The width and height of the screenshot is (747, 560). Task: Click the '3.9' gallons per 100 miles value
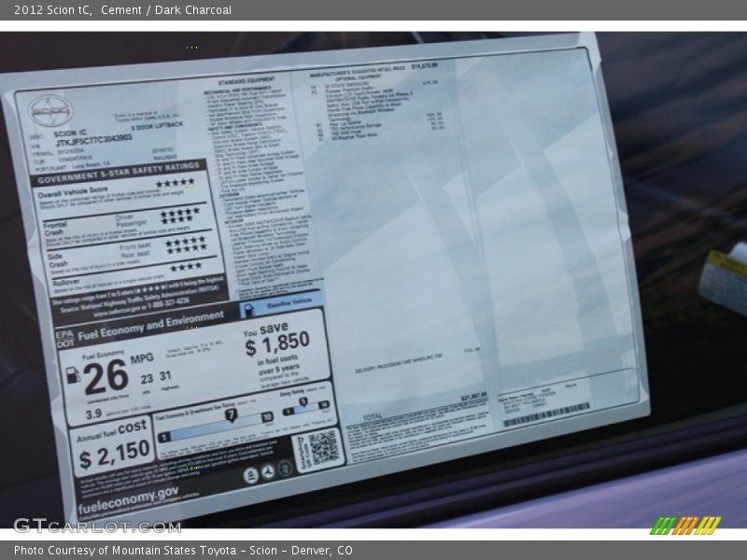(x=93, y=413)
